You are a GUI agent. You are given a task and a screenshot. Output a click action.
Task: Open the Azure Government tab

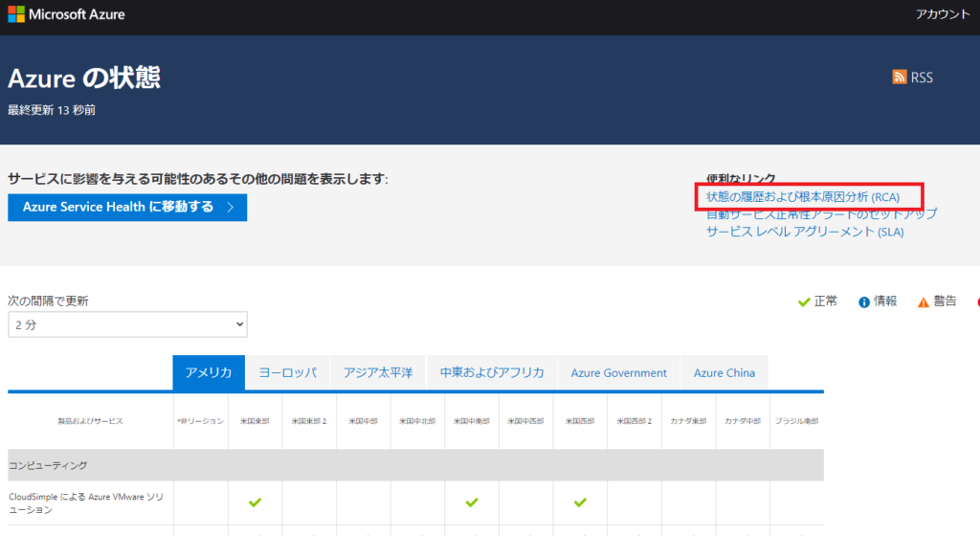(x=619, y=373)
